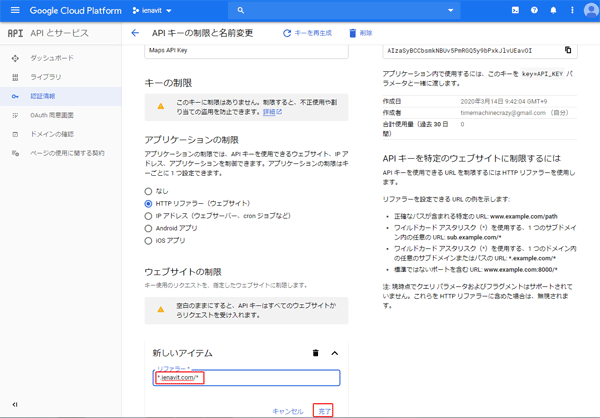
Task: Click the library grid icon
Action: coord(15,77)
